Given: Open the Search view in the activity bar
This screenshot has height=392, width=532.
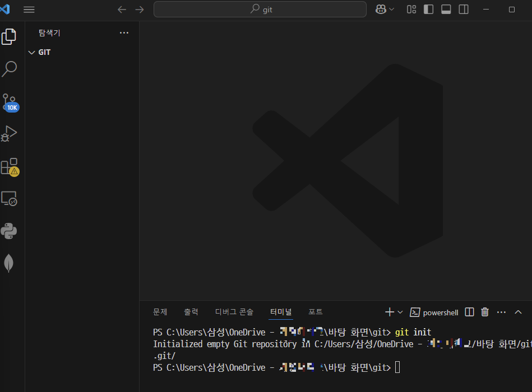Looking at the screenshot, I should (x=9, y=69).
